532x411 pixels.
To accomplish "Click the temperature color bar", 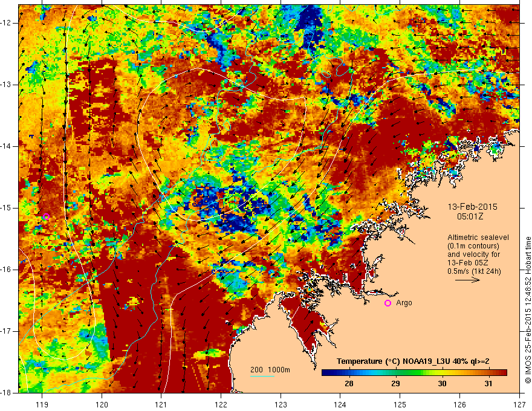I will point(414,373).
